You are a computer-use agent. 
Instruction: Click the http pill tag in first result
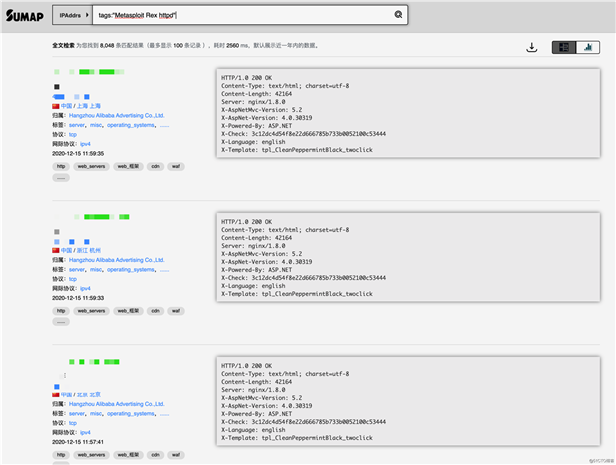tap(61, 167)
